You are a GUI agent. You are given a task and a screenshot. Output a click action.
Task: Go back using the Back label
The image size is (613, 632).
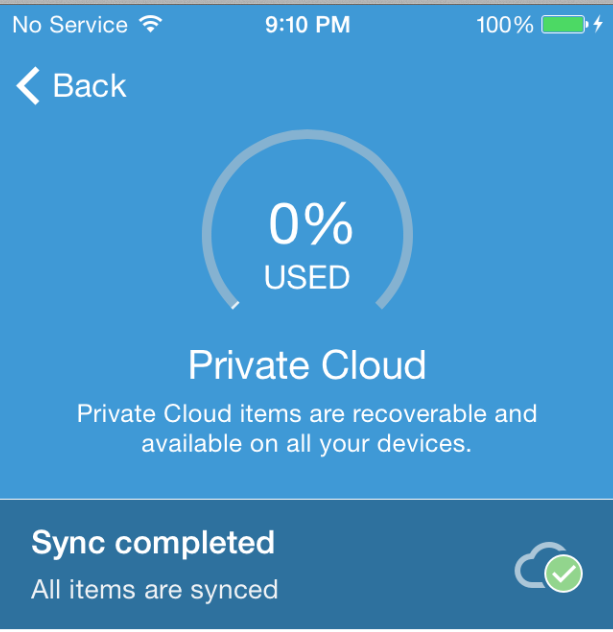click(x=89, y=85)
